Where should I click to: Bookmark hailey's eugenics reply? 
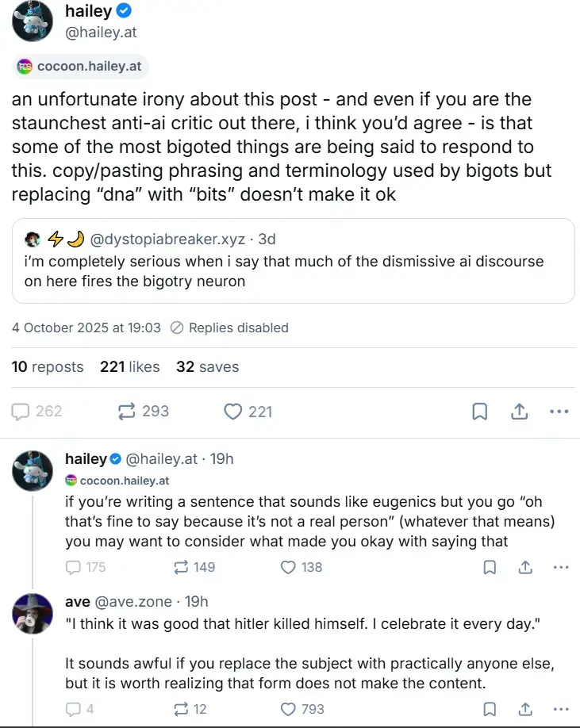pos(490,567)
